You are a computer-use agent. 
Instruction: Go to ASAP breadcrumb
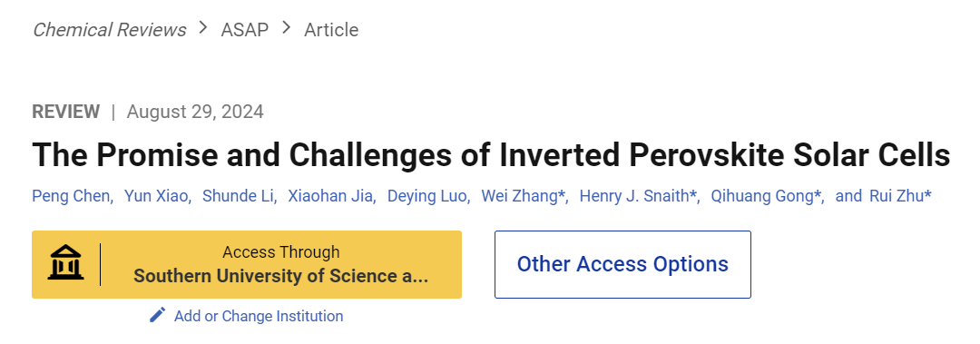pyautogui.click(x=244, y=29)
